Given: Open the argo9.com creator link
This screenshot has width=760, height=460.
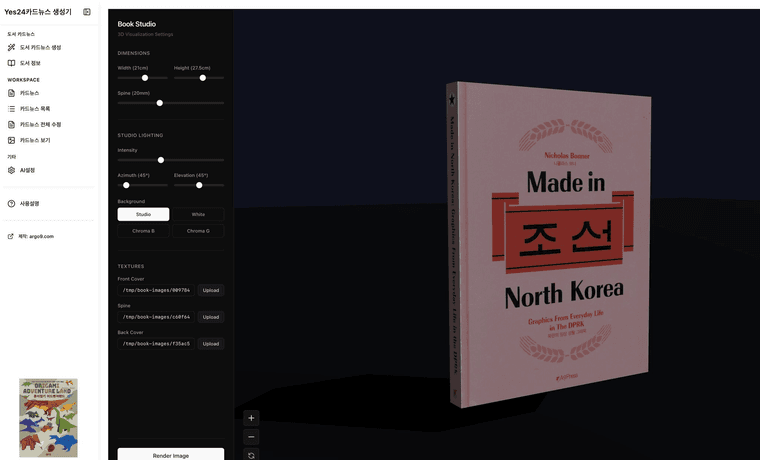Looking at the screenshot, I should tap(35, 237).
